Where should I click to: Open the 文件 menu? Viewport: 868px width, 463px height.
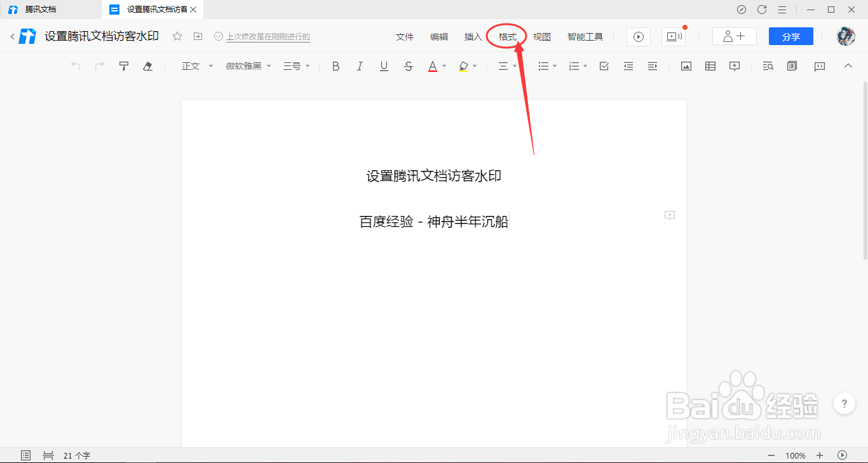405,37
